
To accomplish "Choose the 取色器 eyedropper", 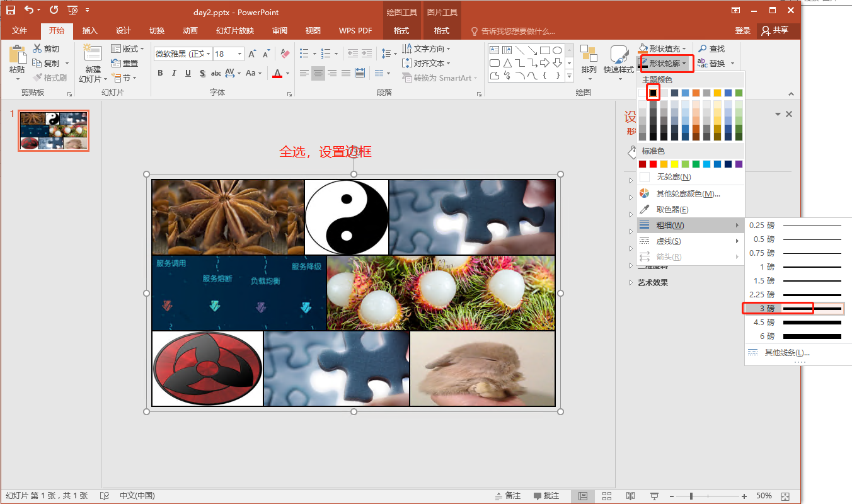I will tap(672, 209).
